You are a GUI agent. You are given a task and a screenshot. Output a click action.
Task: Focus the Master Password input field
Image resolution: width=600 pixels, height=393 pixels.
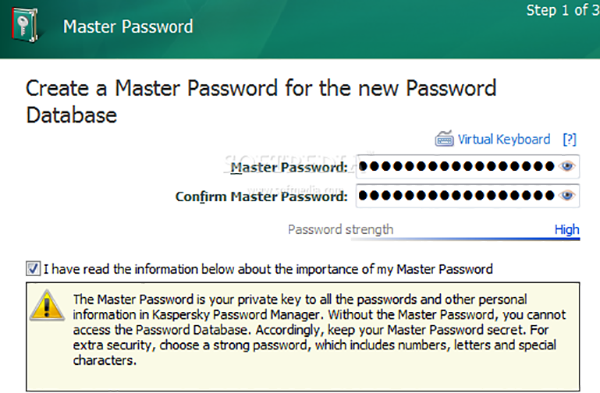[468, 166]
